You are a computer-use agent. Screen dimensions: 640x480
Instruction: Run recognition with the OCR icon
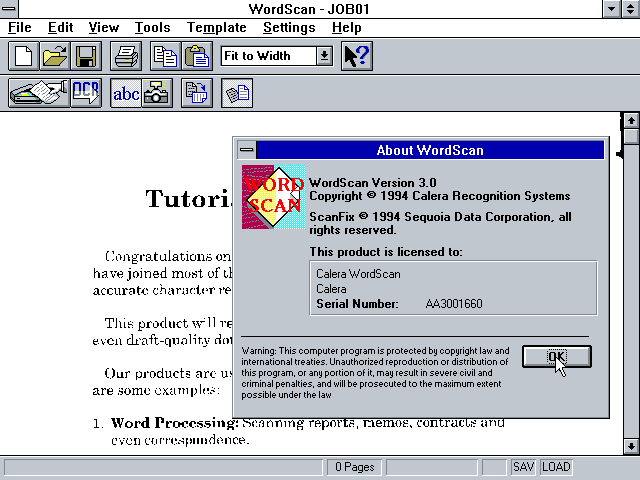86,93
